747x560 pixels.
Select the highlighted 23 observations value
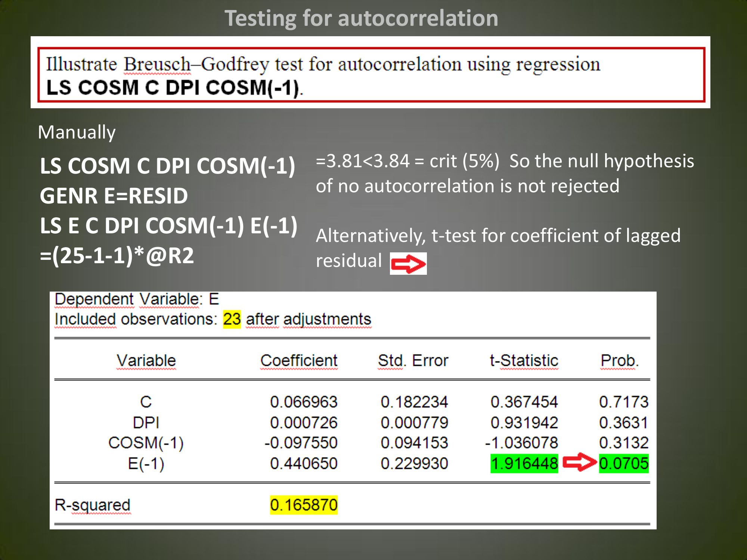click(x=232, y=319)
